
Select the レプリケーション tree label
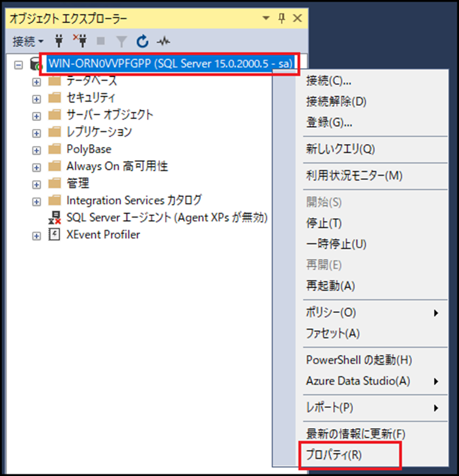pyautogui.click(x=99, y=132)
